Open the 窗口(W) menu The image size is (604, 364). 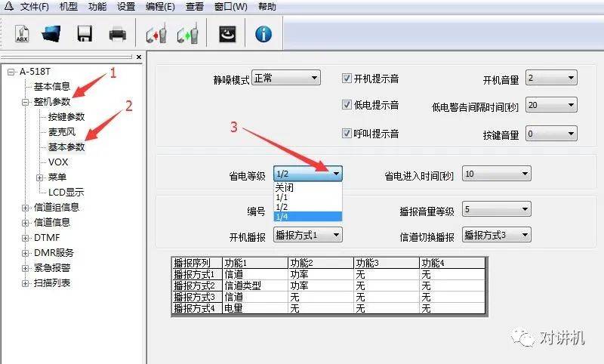tap(231, 7)
